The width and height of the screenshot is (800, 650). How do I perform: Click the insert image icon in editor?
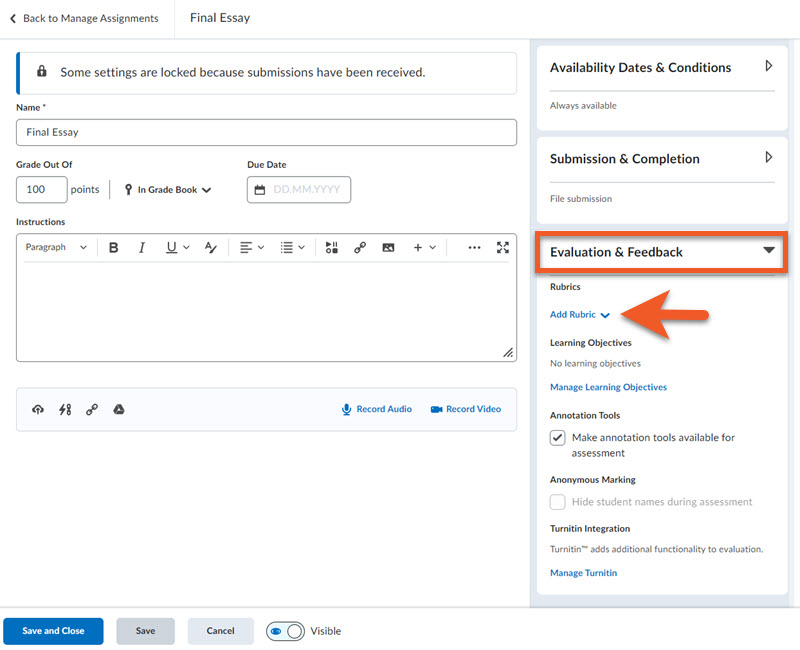point(388,247)
